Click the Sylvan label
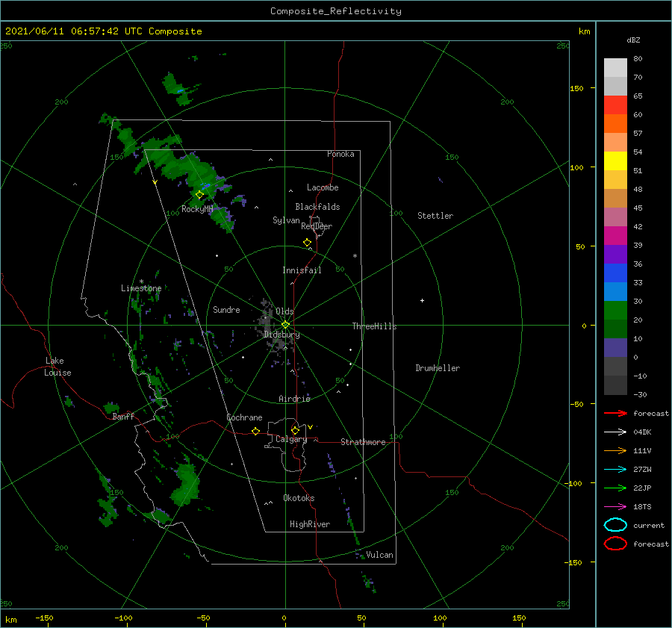The image size is (672, 628). (x=286, y=220)
